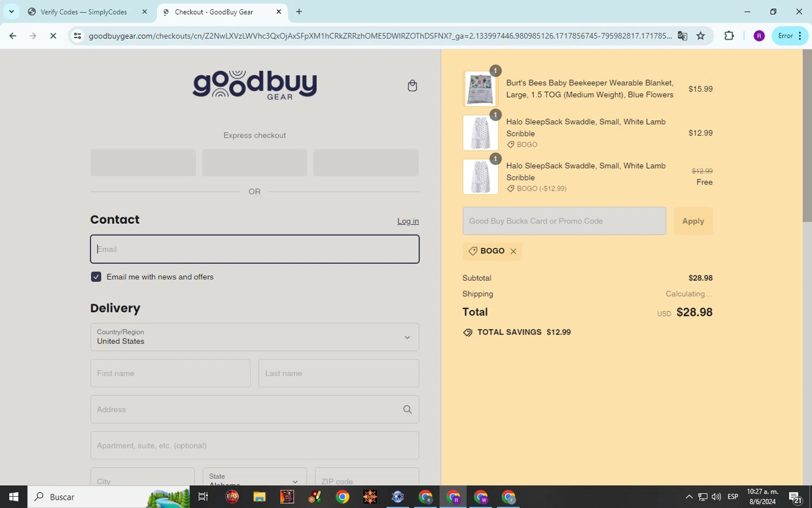Open the shopping bag cart icon
This screenshot has width=812, height=508.
[x=412, y=86]
